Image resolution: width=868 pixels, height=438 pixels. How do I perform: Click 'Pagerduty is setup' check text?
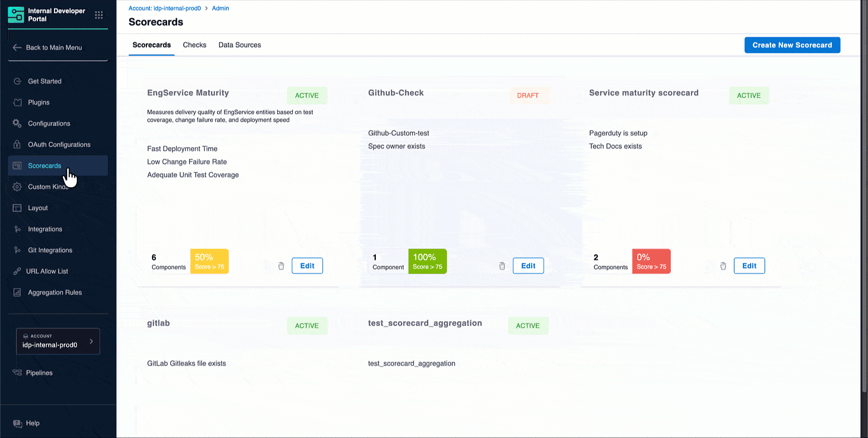(x=618, y=133)
